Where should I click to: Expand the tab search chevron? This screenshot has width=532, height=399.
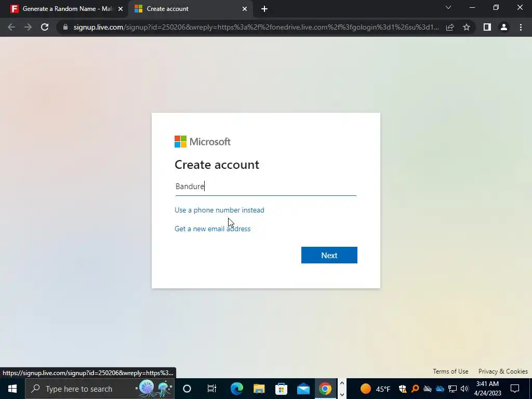pos(448,7)
